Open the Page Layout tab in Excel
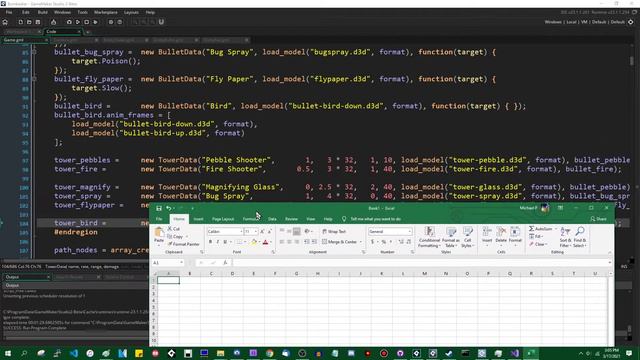640x360 pixels. 223,219
